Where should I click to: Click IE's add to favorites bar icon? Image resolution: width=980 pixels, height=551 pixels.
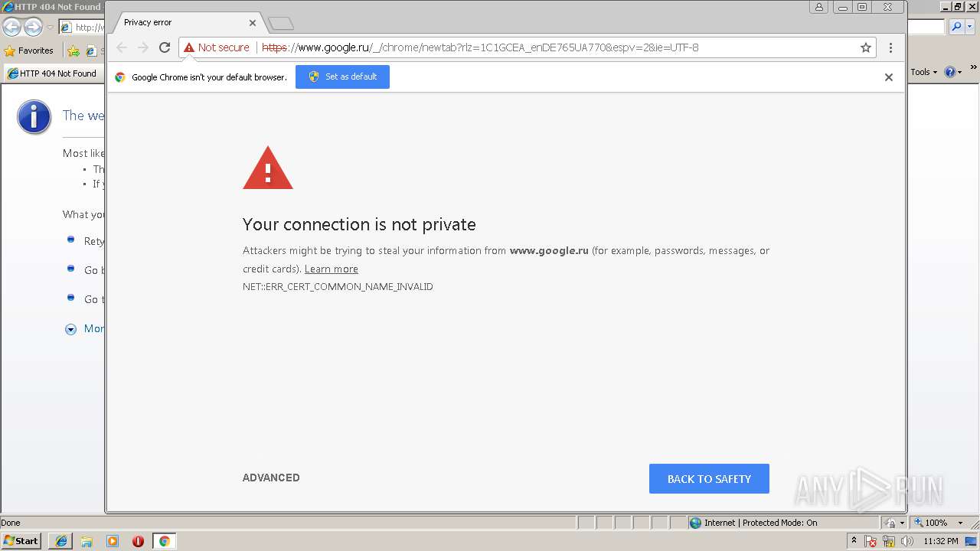click(x=73, y=51)
